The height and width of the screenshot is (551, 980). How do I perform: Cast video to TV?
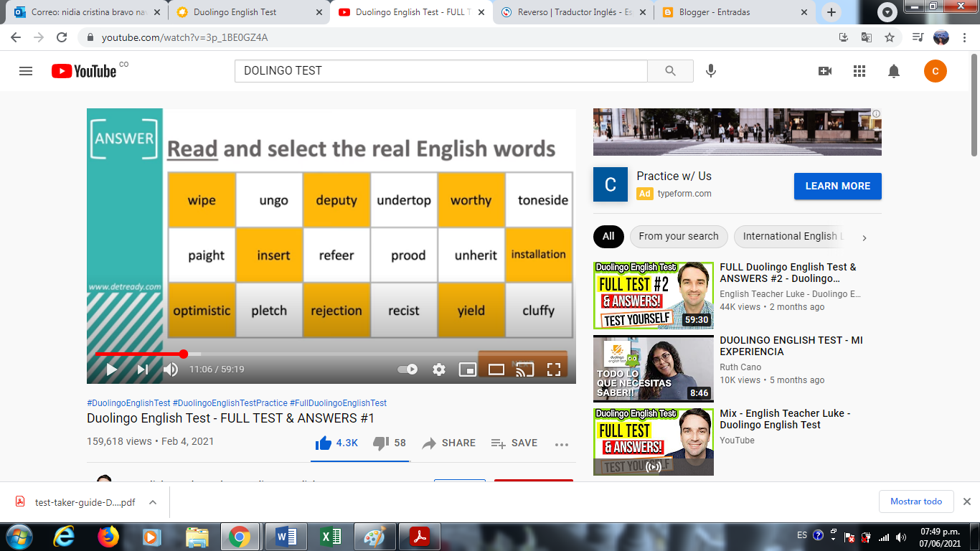coord(525,369)
